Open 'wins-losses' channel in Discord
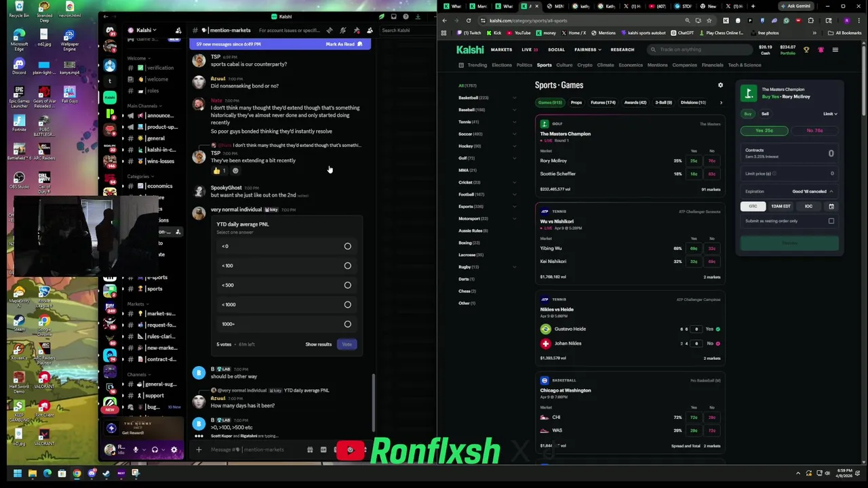This screenshot has width=868, height=488. coord(155,161)
